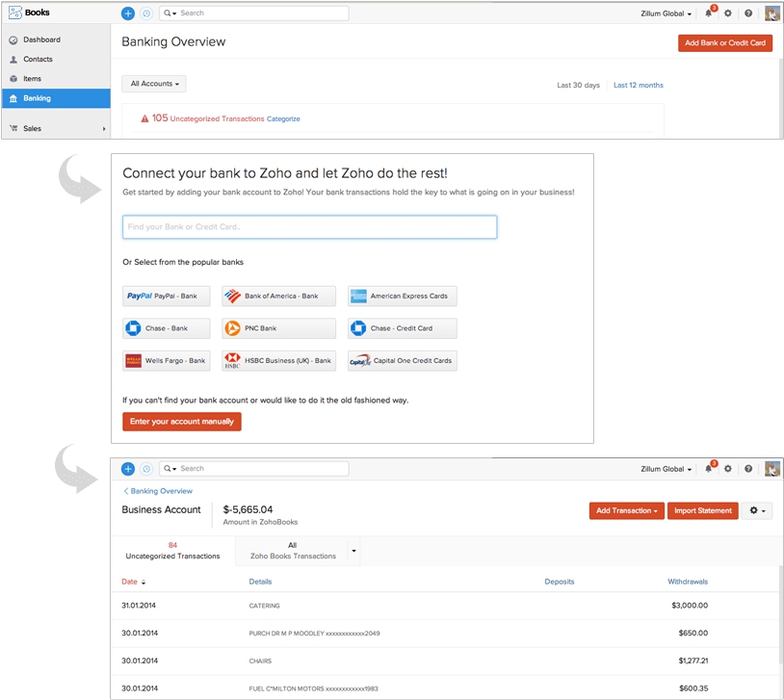The width and height of the screenshot is (784, 700).
Task: Click the Categorize link
Action: (x=283, y=118)
